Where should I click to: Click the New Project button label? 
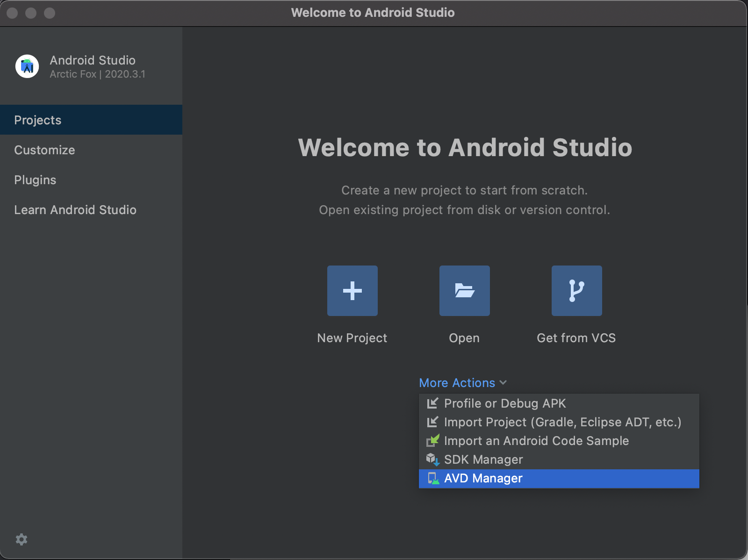(352, 338)
